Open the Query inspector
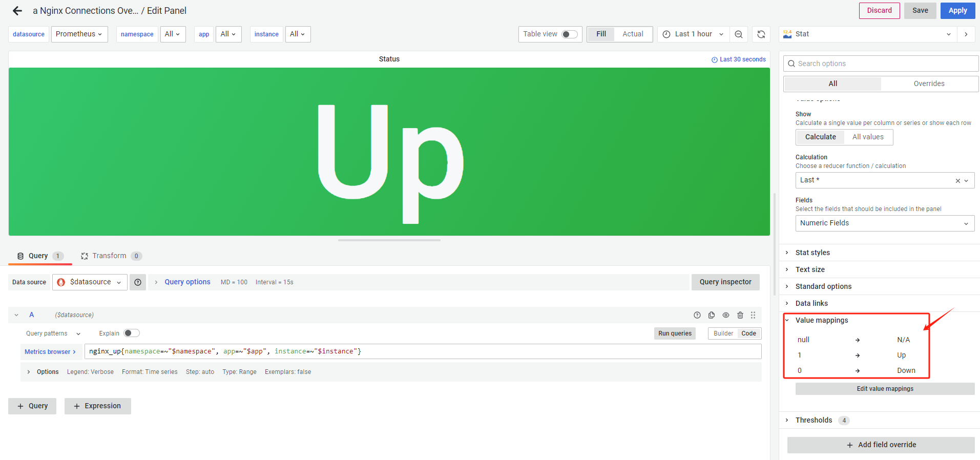Screen dimensions: 980x460 tap(725, 282)
